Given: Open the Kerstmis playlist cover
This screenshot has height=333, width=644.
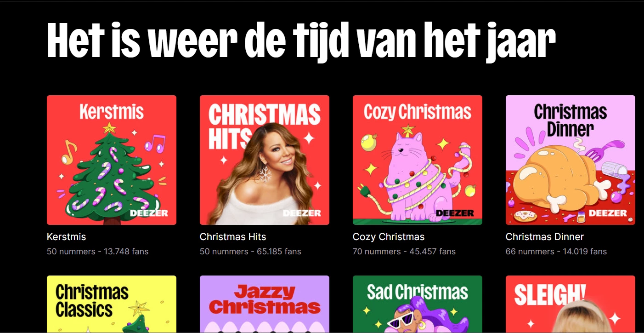Looking at the screenshot, I should tap(112, 160).
